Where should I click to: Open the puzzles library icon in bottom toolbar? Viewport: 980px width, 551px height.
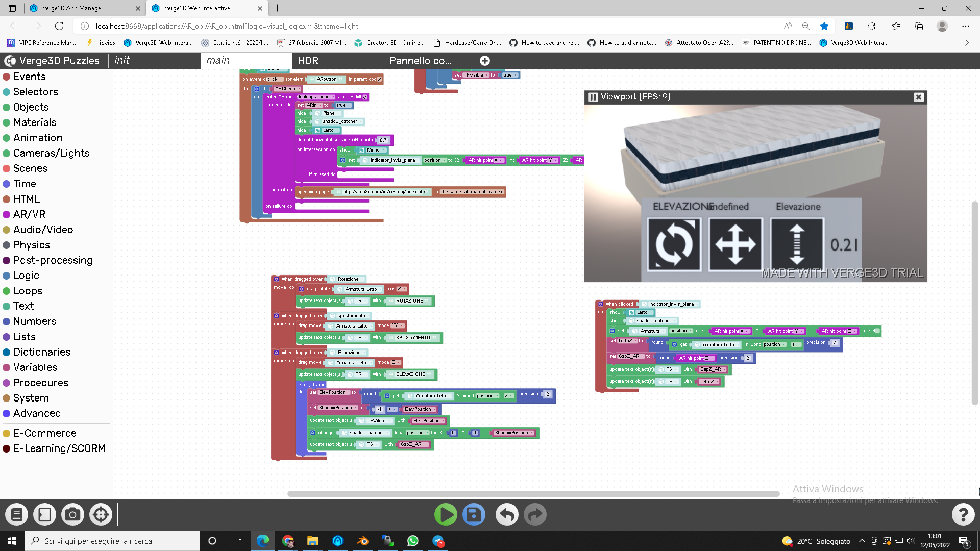[x=17, y=515]
